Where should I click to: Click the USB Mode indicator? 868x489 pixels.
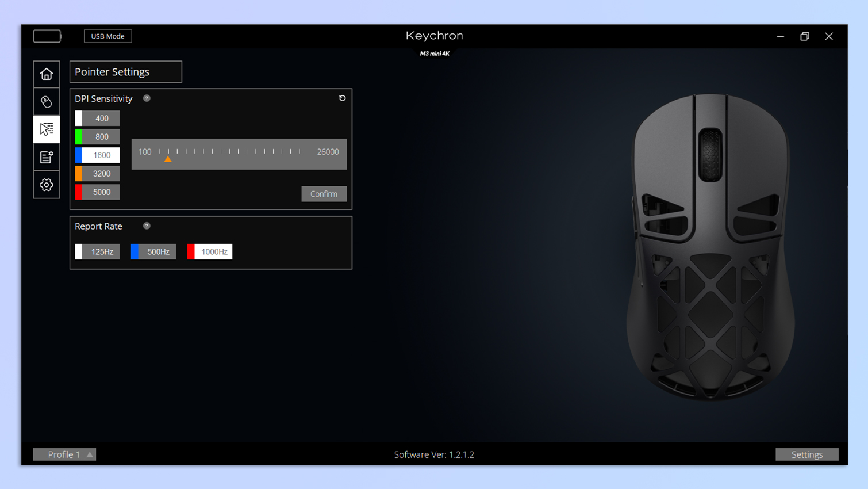(x=107, y=36)
